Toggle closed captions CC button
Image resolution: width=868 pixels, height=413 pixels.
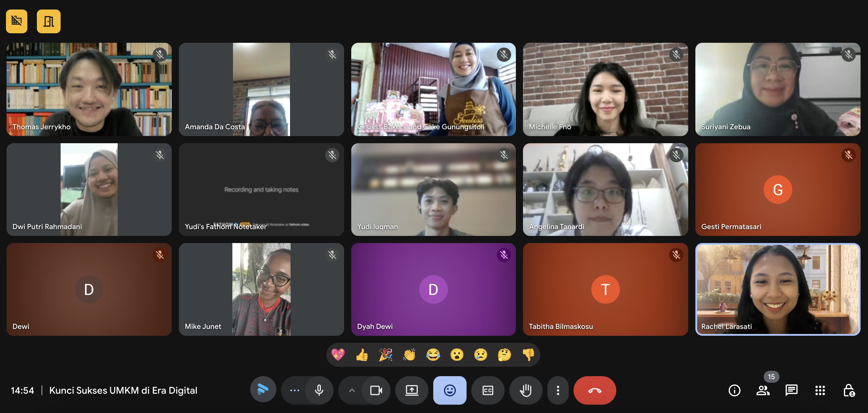tap(488, 390)
